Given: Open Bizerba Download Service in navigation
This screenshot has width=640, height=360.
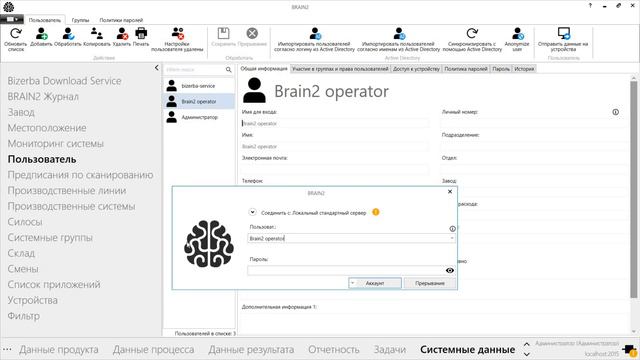Looking at the screenshot, I should (x=64, y=81).
